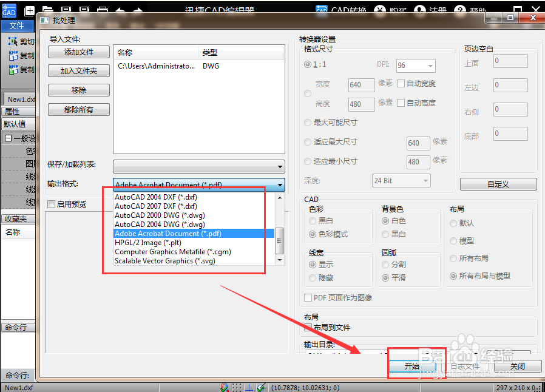Viewport: 545px width, 392px height.
Task: Click the CAD application logo icon
Action: (8, 11)
